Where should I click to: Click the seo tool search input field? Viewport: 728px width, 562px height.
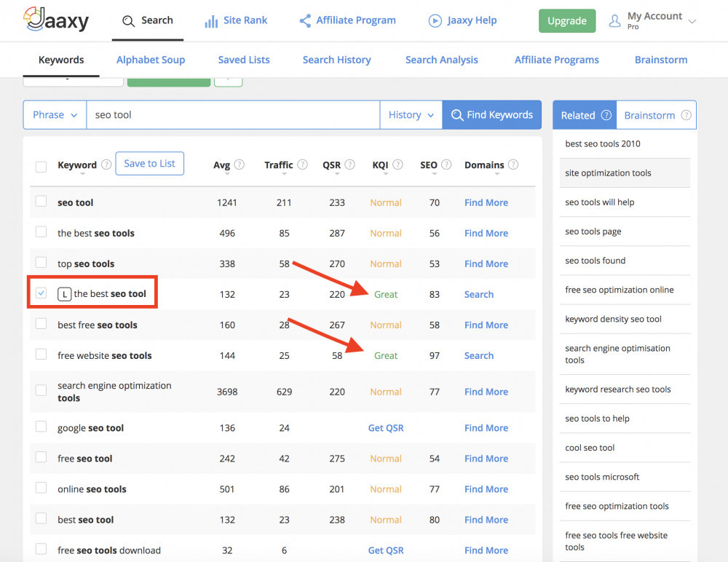click(233, 115)
